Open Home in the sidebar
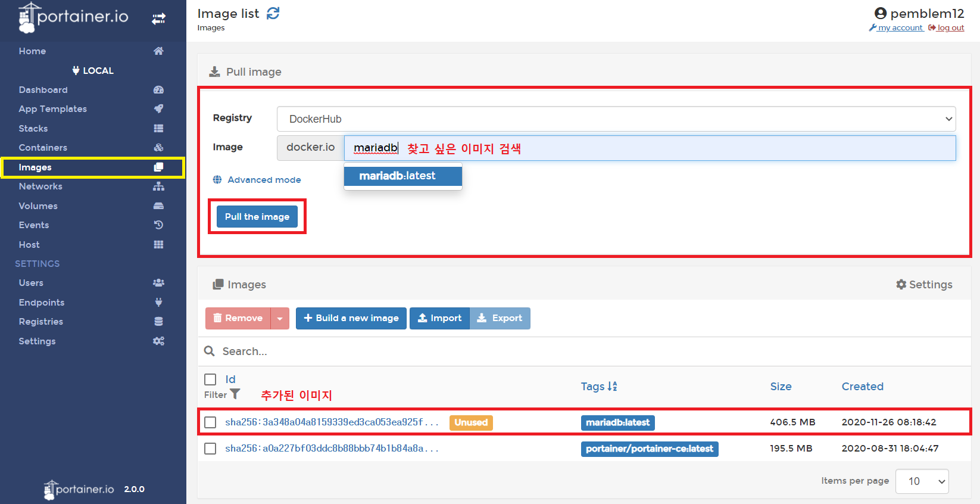 tap(32, 51)
